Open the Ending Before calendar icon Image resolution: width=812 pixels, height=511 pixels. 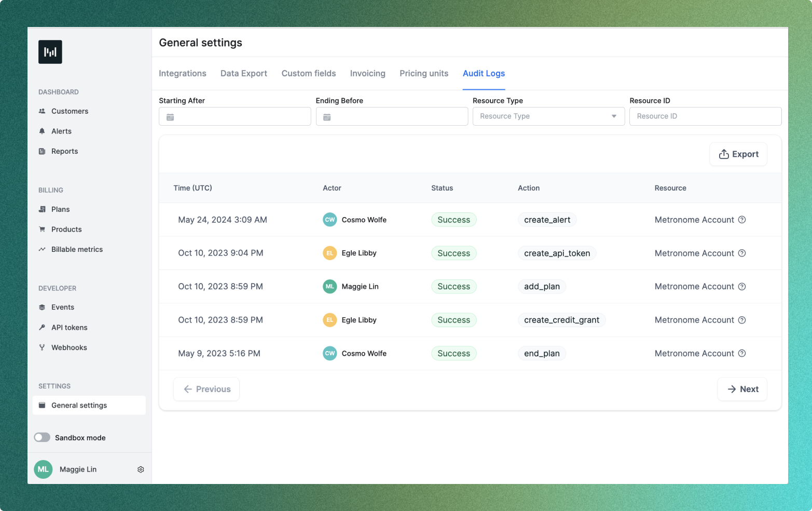pyautogui.click(x=327, y=116)
